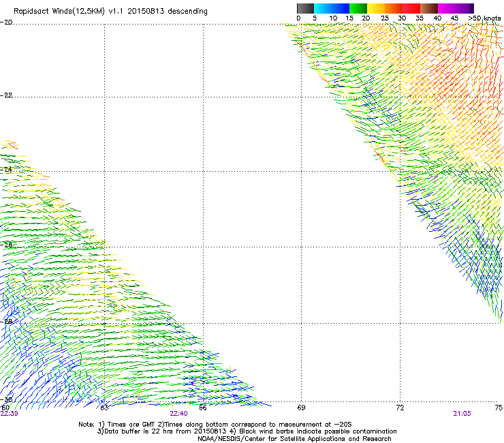Click the latitude label -24
Image resolution: width=504 pixels, height=443 pixels.
[6, 169]
